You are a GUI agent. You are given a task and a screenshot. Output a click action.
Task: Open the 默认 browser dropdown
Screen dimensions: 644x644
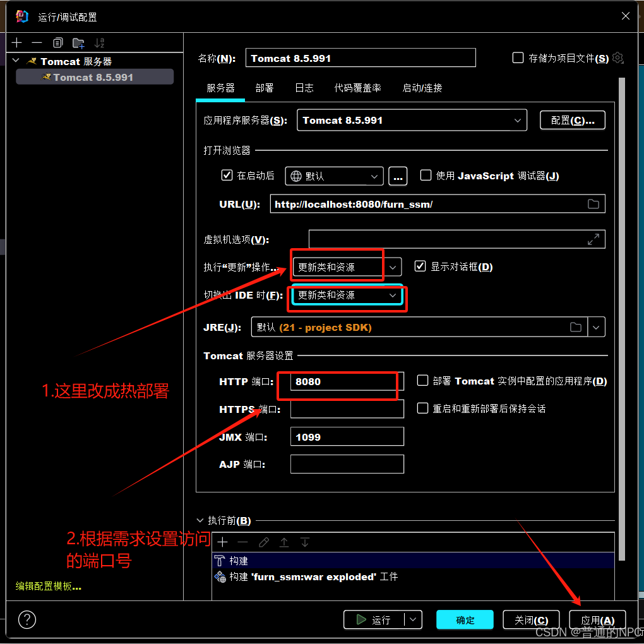pyautogui.click(x=334, y=176)
